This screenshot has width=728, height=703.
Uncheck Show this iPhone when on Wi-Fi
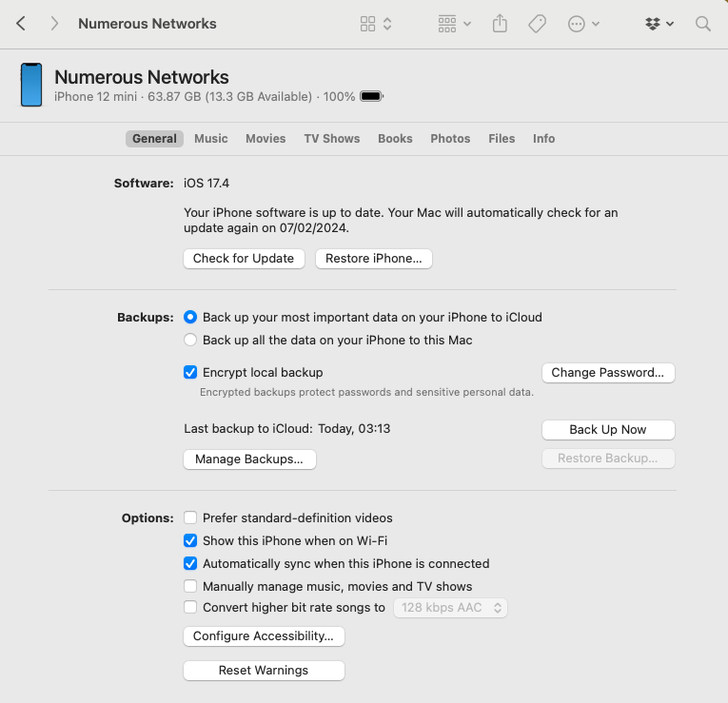click(x=190, y=540)
